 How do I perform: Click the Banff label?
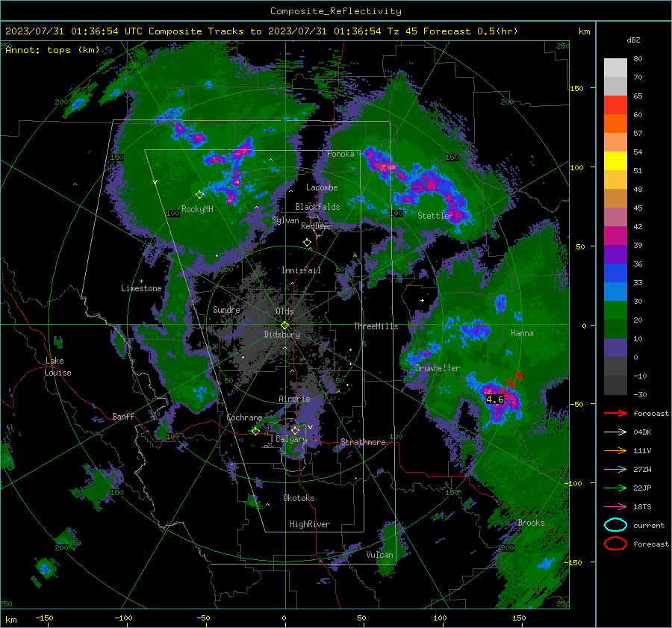point(123,416)
